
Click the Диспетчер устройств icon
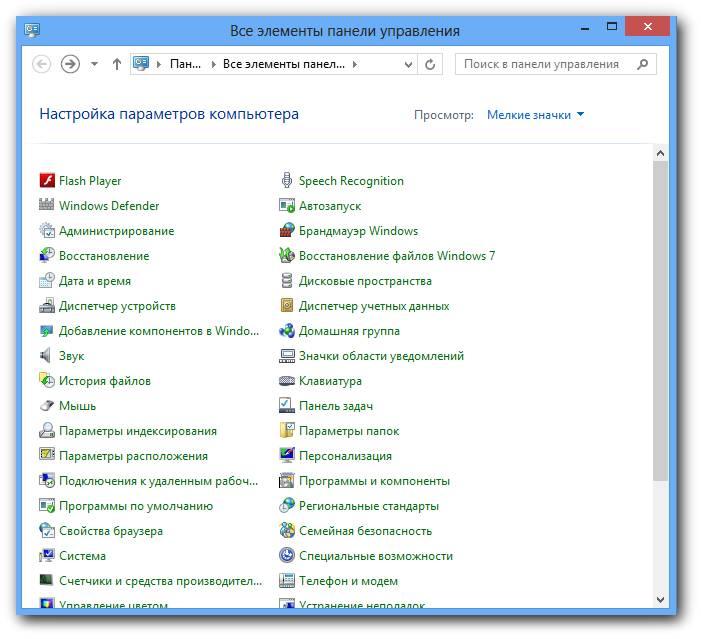point(47,306)
